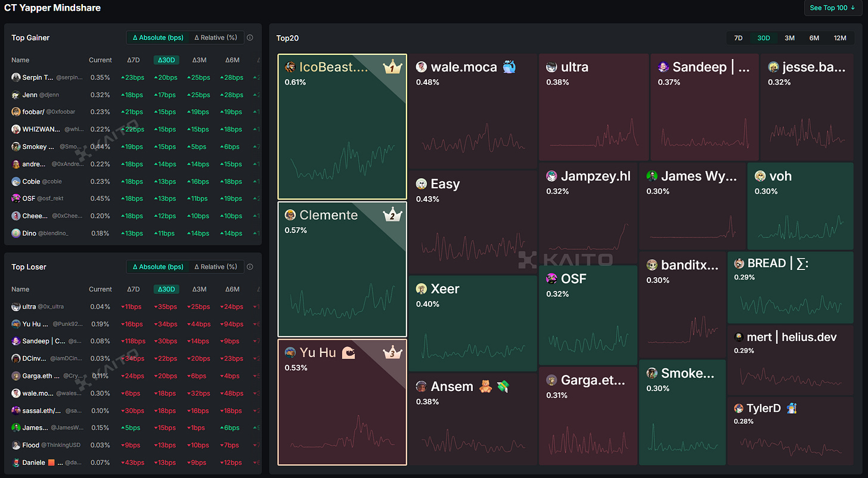This screenshot has height=478, width=868.
Task: Select the 30D time range tab
Action: [x=764, y=38]
